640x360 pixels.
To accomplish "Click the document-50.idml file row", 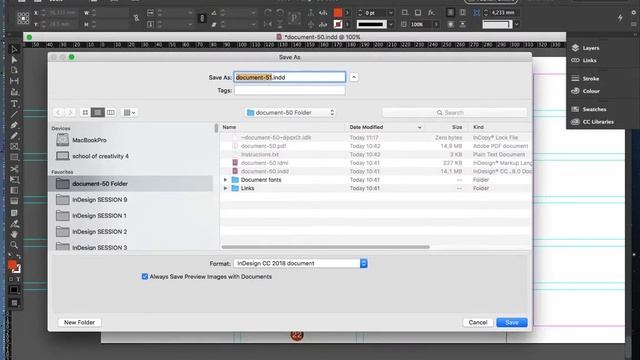I will 376,163.
